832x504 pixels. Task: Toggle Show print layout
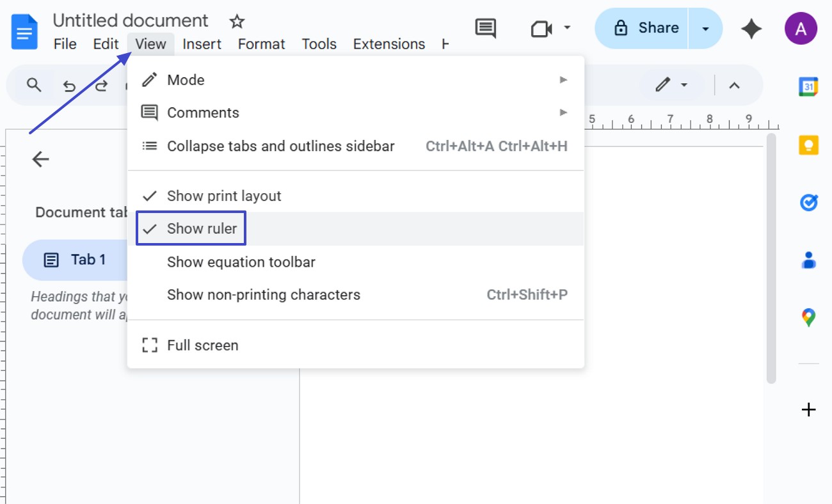[223, 196]
